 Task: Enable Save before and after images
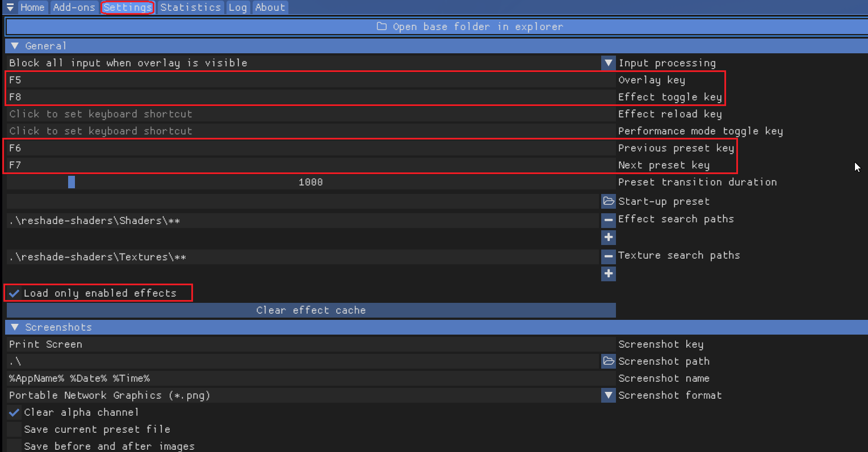14,446
